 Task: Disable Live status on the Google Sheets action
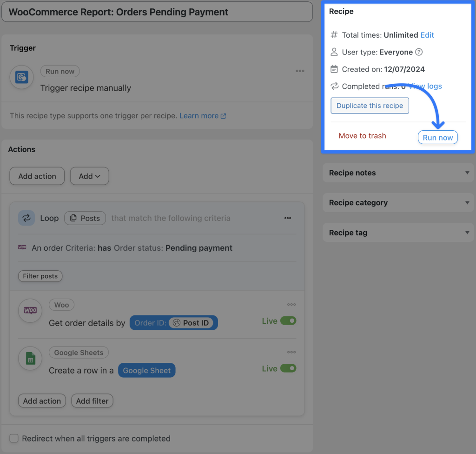(x=288, y=368)
